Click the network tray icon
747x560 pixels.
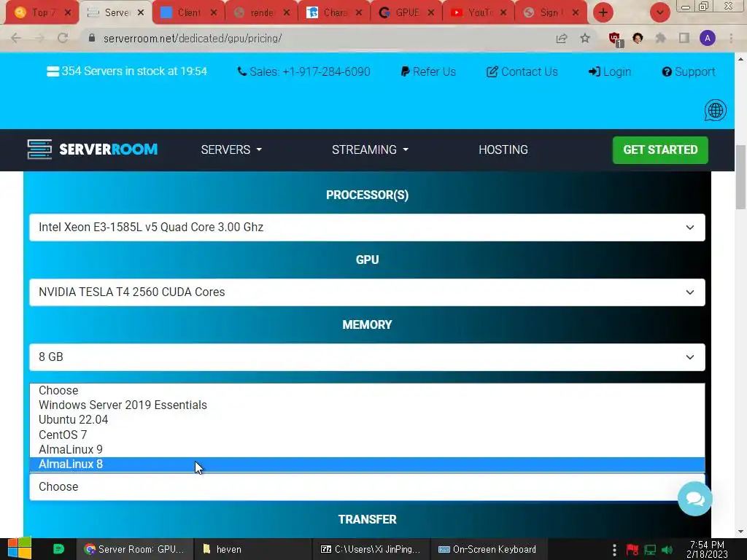tap(650, 550)
